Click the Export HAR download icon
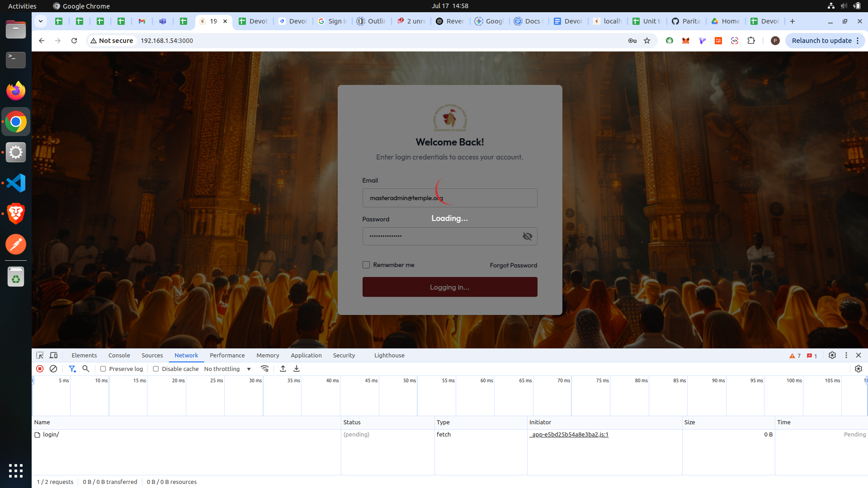 297,369
